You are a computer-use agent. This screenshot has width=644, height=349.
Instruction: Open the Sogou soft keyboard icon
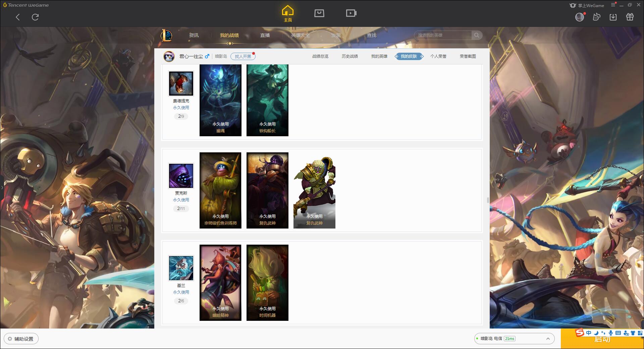coord(618,333)
